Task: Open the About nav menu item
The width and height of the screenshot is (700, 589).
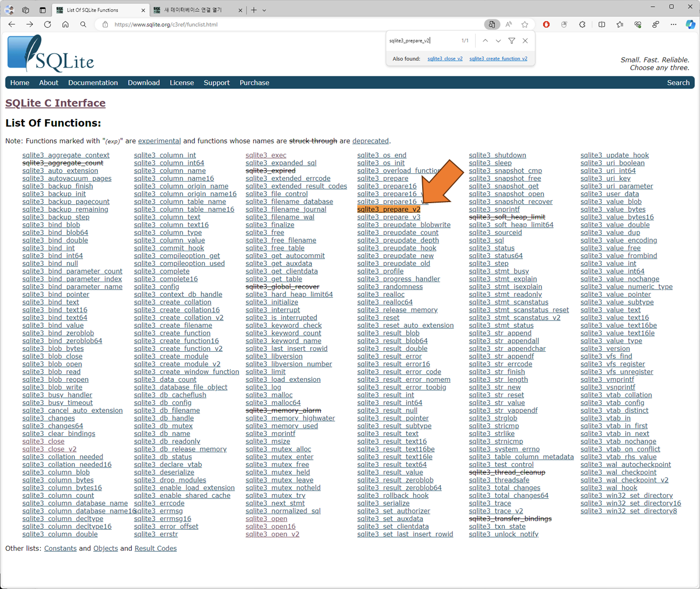Action: (49, 83)
